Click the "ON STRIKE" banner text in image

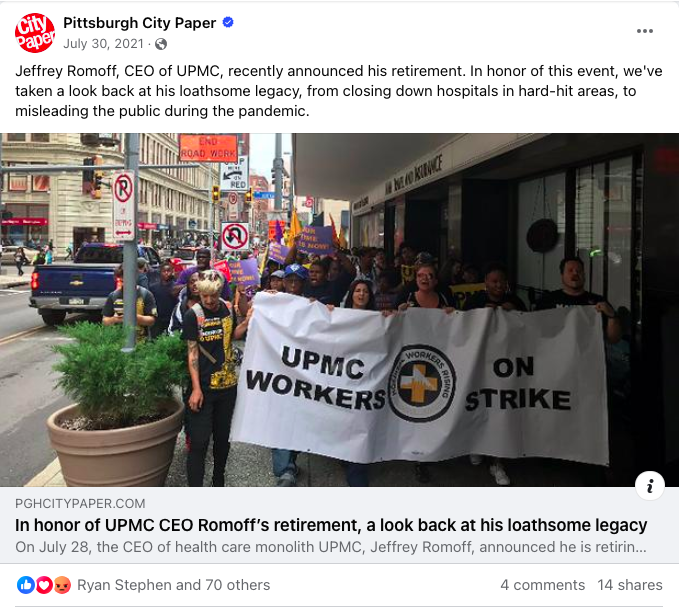point(518,384)
